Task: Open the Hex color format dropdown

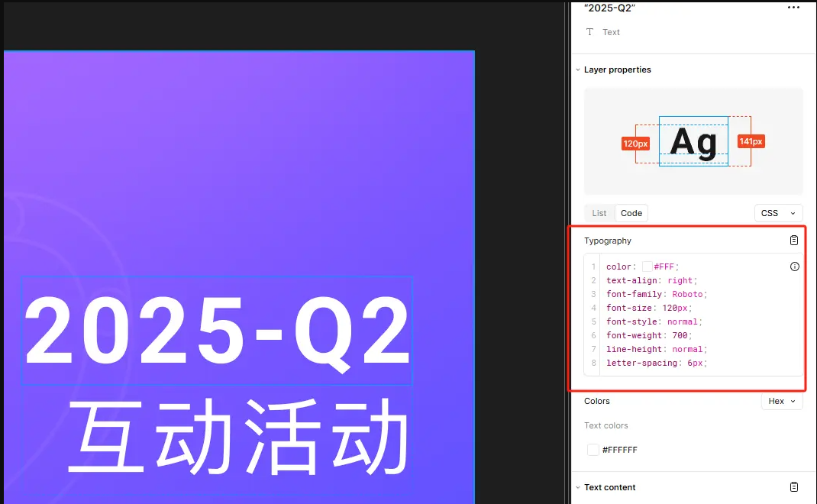Action: (x=781, y=401)
